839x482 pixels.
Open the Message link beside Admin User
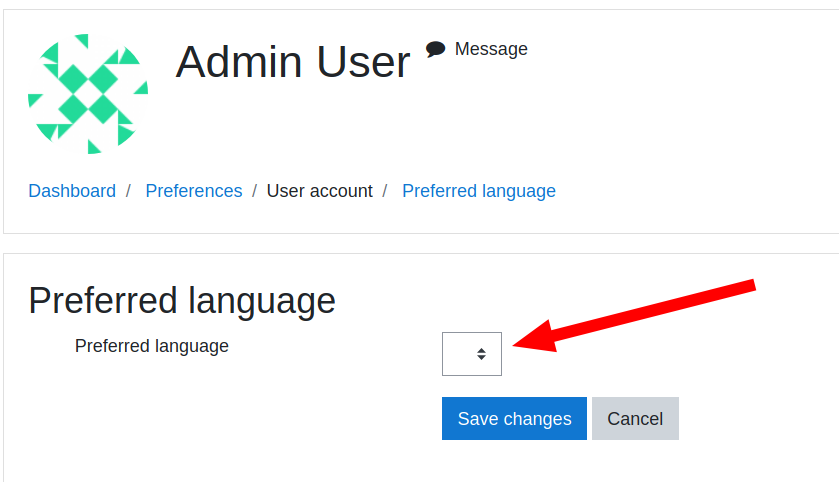click(491, 49)
